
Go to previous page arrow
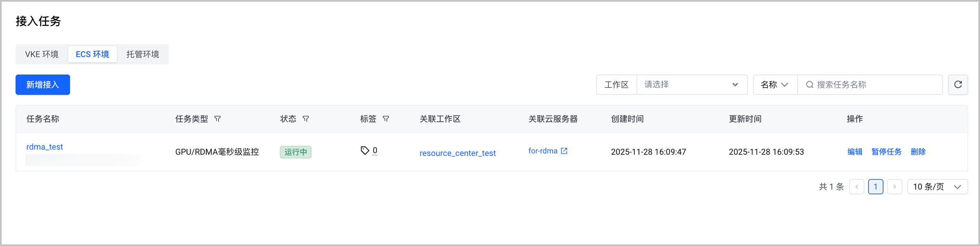857,187
